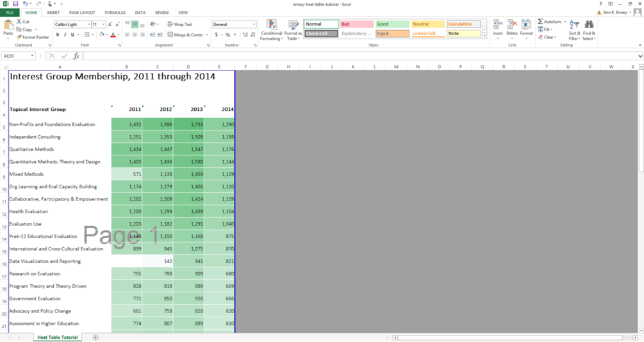Apply the Input cell style
Screen dimensions: 644x342
pyautogui.click(x=392, y=34)
